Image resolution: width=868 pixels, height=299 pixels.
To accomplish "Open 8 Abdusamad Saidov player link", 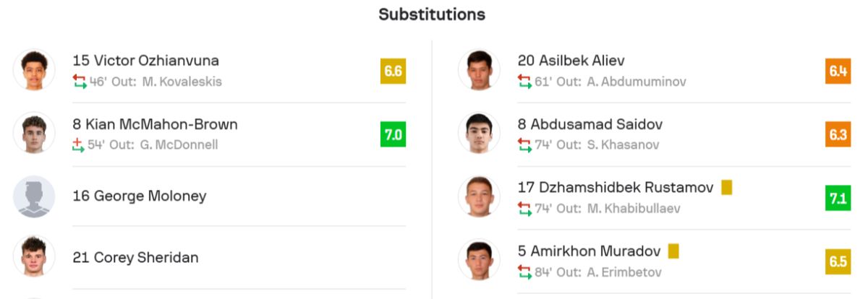I will (590, 124).
